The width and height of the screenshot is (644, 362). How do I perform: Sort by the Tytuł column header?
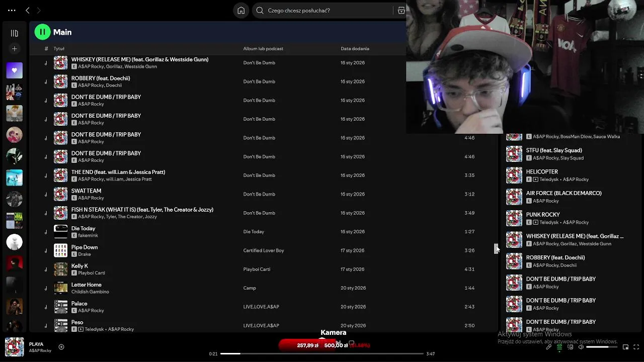[59, 49]
